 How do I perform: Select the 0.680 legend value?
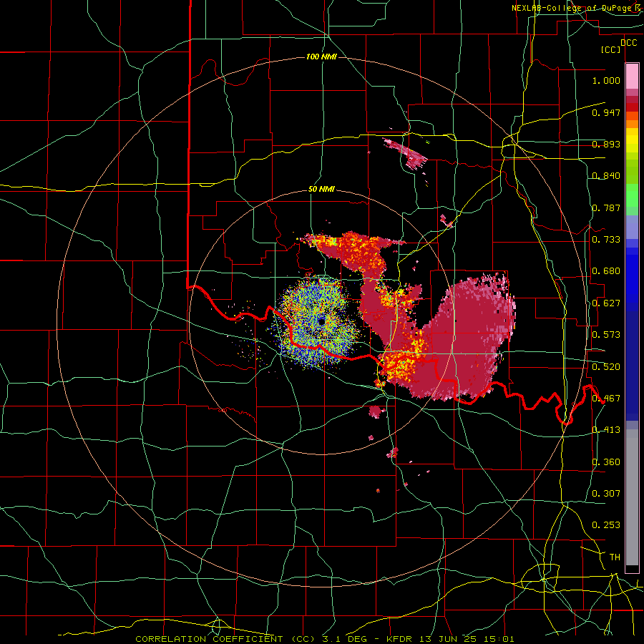point(606,271)
